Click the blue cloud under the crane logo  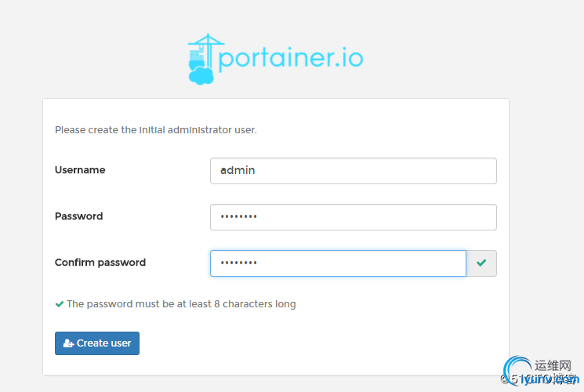201,75
